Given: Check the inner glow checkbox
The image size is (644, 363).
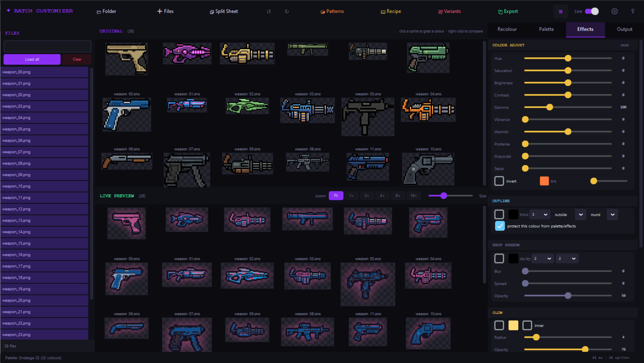Looking at the screenshot, I should click(x=527, y=325).
